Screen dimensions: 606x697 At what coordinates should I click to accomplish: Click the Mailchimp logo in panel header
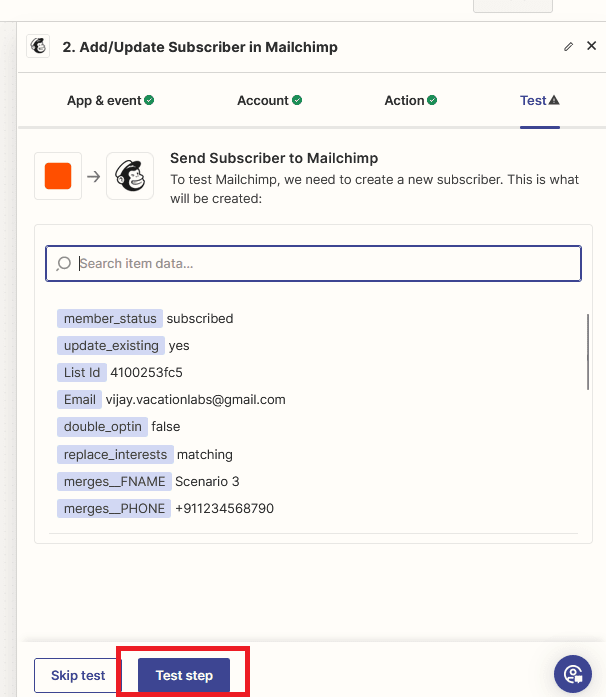[39, 46]
